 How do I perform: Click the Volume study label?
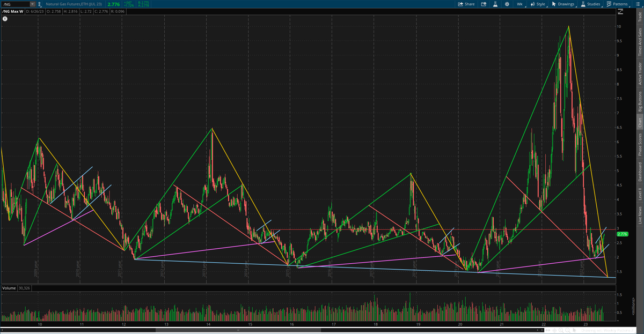point(9,288)
